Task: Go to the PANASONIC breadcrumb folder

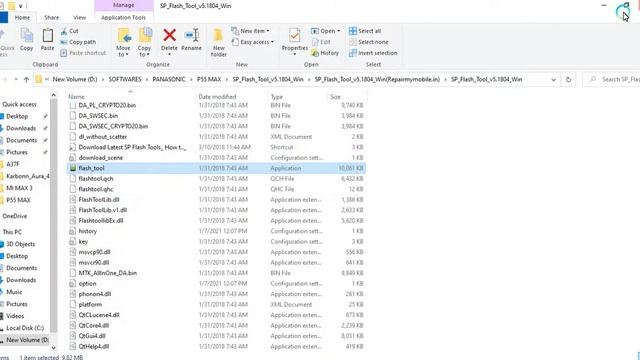Action: pyautogui.click(x=169, y=80)
